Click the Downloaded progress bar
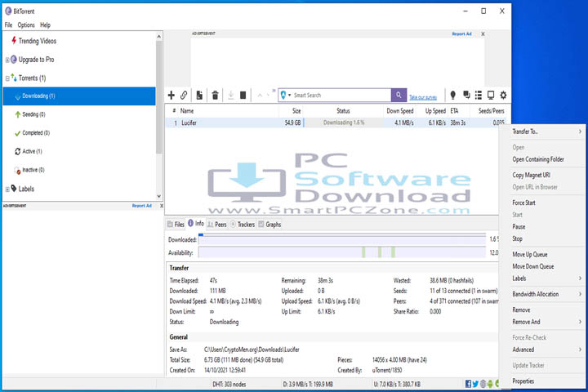 [342, 239]
